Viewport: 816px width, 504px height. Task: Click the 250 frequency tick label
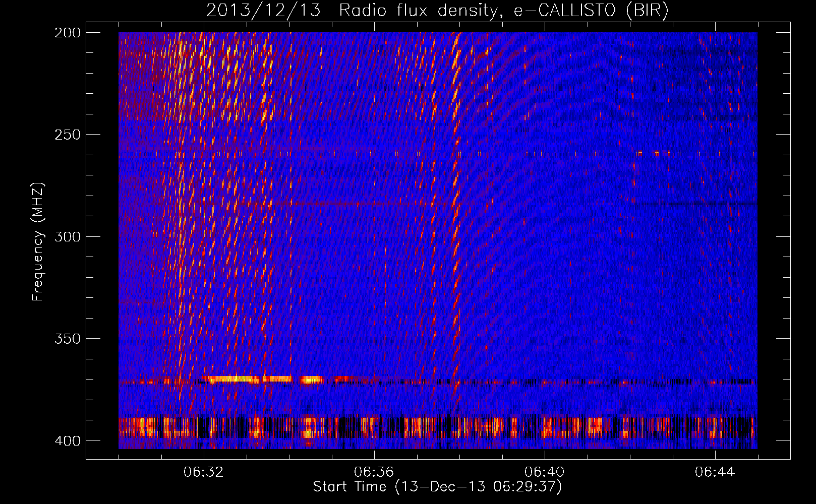[67, 135]
